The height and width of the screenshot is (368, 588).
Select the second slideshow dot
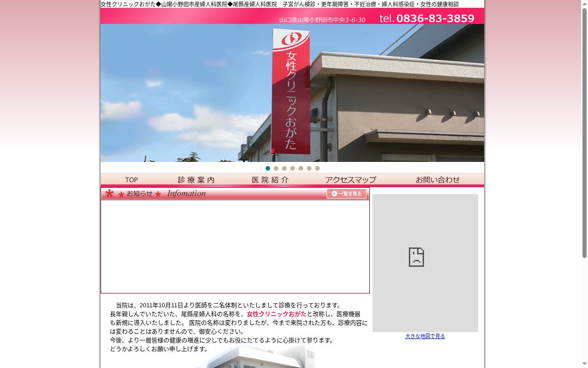(276, 168)
